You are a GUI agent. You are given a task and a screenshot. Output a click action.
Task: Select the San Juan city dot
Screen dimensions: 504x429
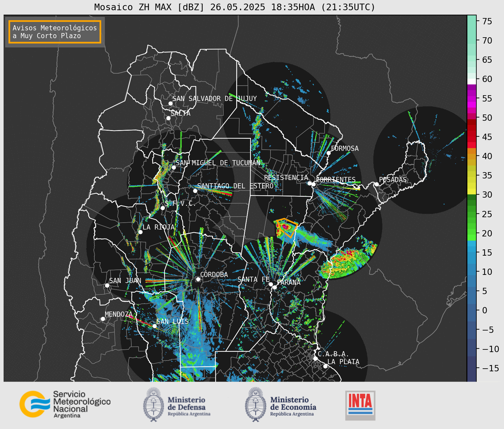coord(107,285)
